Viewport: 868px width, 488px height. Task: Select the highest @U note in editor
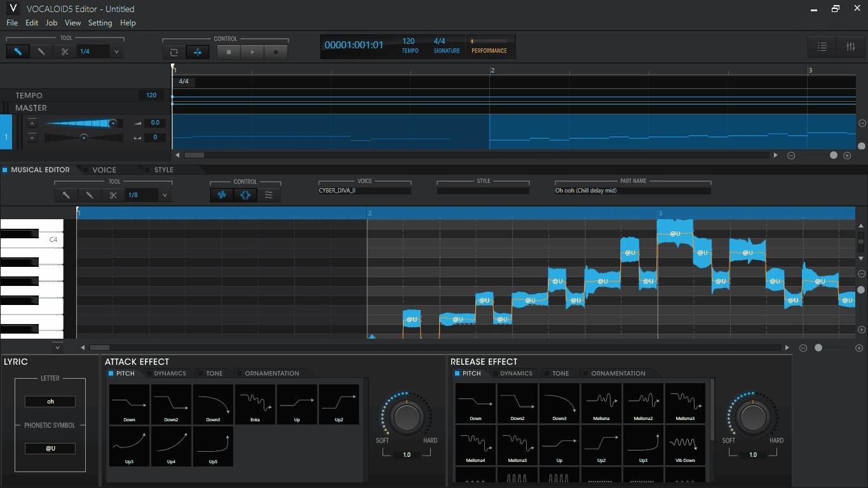[674, 233]
